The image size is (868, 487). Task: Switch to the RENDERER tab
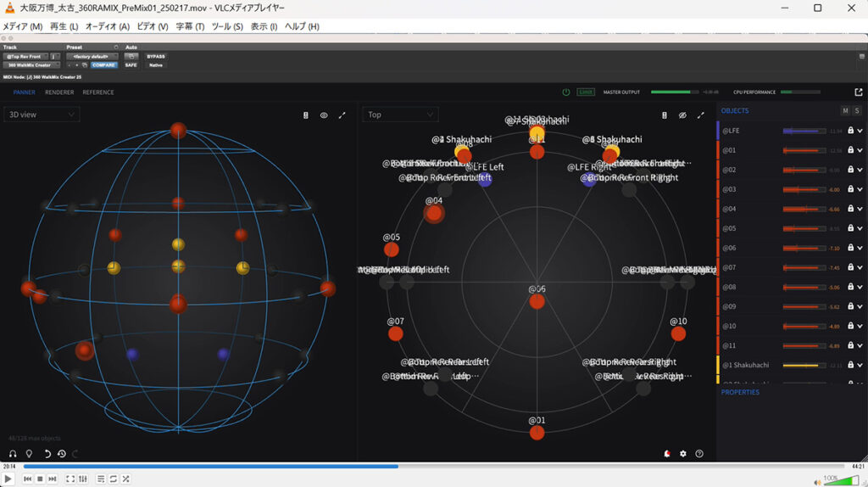pos(59,92)
